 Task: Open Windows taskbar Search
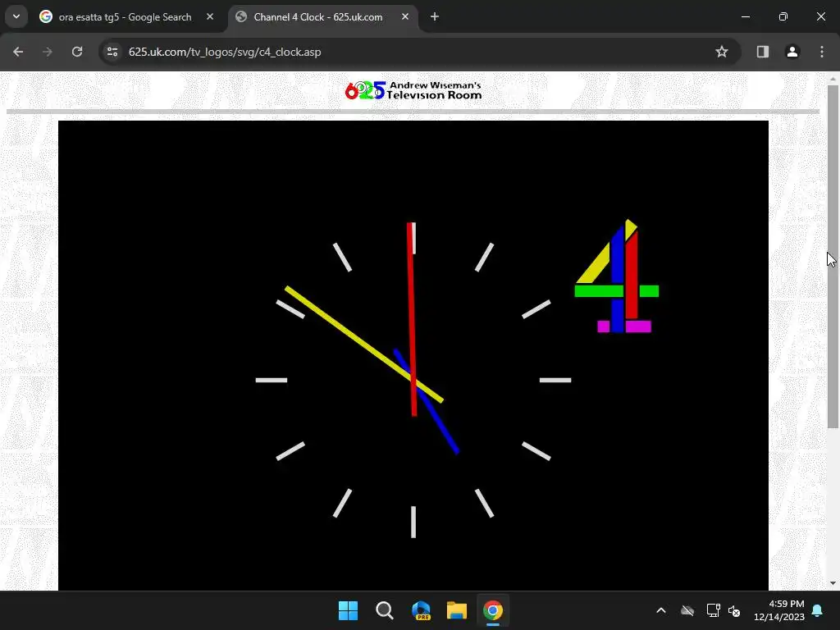tap(384, 610)
